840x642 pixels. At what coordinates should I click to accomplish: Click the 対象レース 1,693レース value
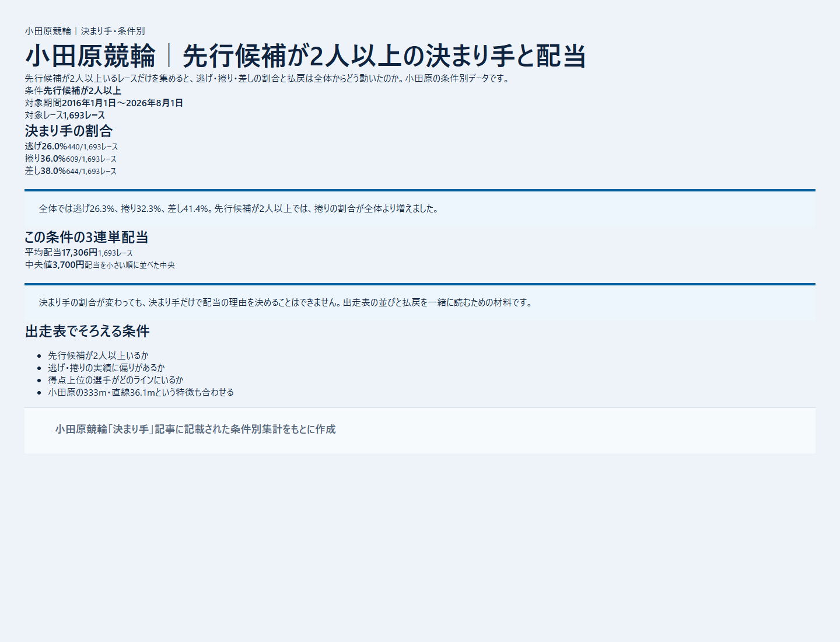[x=84, y=115]
